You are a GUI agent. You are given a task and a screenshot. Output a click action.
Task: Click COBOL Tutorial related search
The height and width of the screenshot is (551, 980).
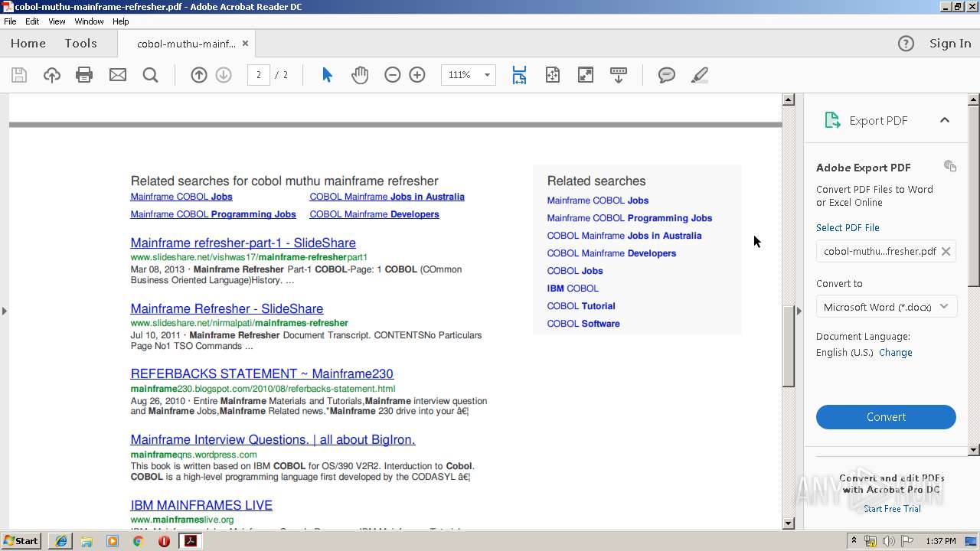581,306
